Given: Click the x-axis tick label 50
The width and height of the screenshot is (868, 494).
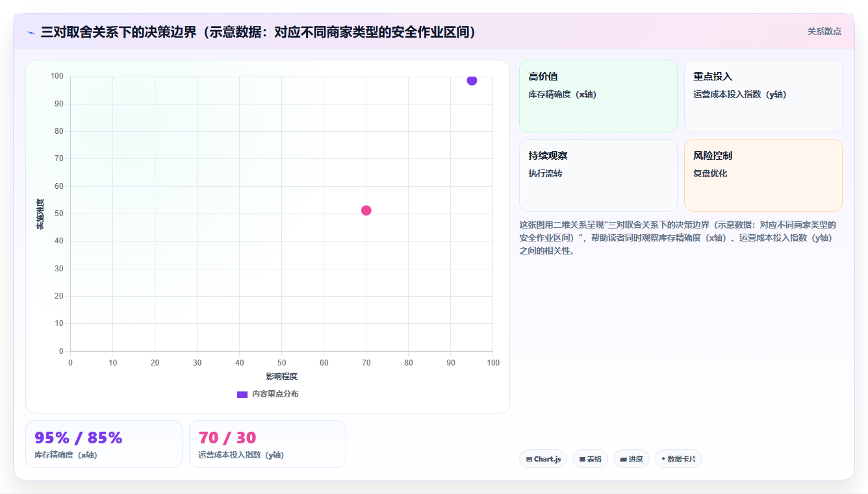Looking at the screenshot, I should [x=282, y=363].
